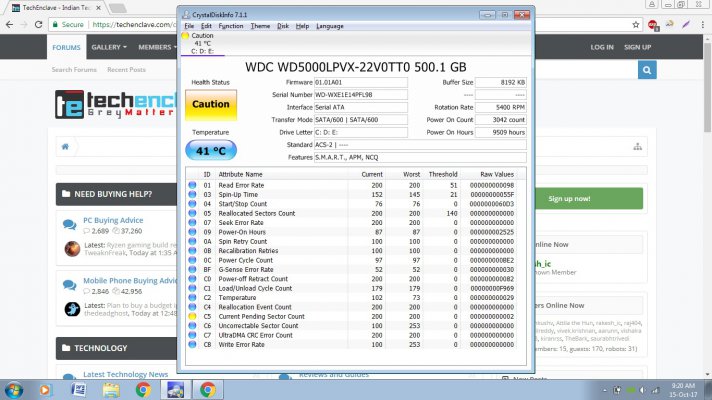This screenshot has height=400, width=712.
Task: Open the Recent Posts link
Action: coord(126,69)
